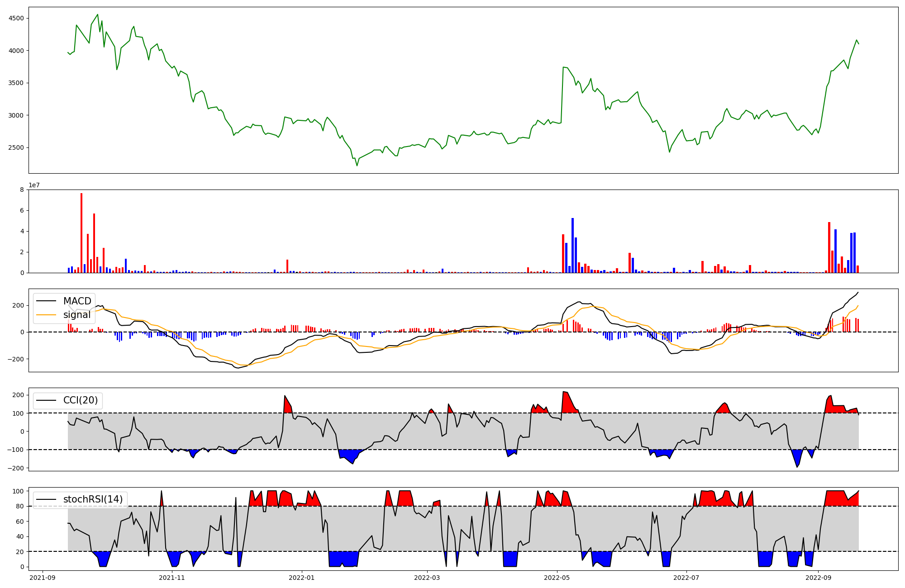
Task: Click the 2021-11 date tick label
Action: pos(172,578)
